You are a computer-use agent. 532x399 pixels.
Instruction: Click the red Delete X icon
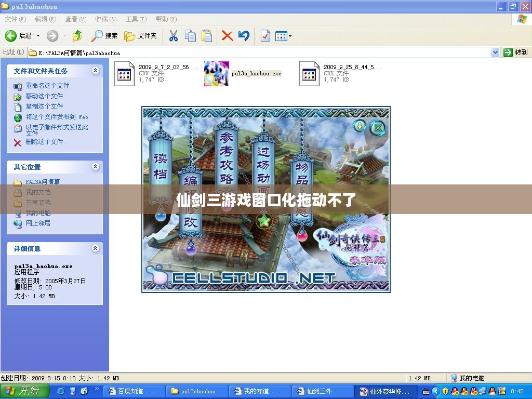click(x=227, y=36)
